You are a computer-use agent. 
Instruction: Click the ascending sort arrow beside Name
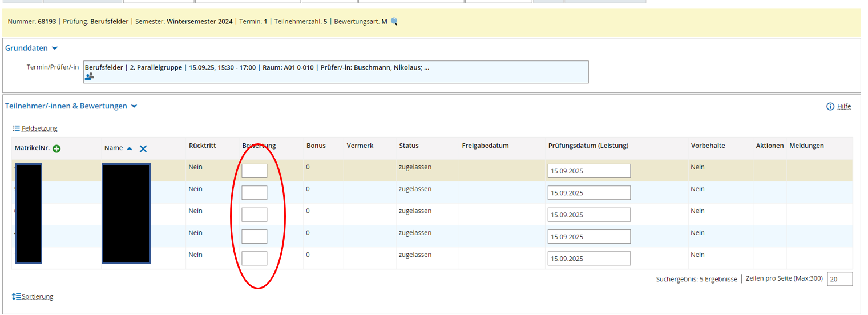(x=130, y=148)
